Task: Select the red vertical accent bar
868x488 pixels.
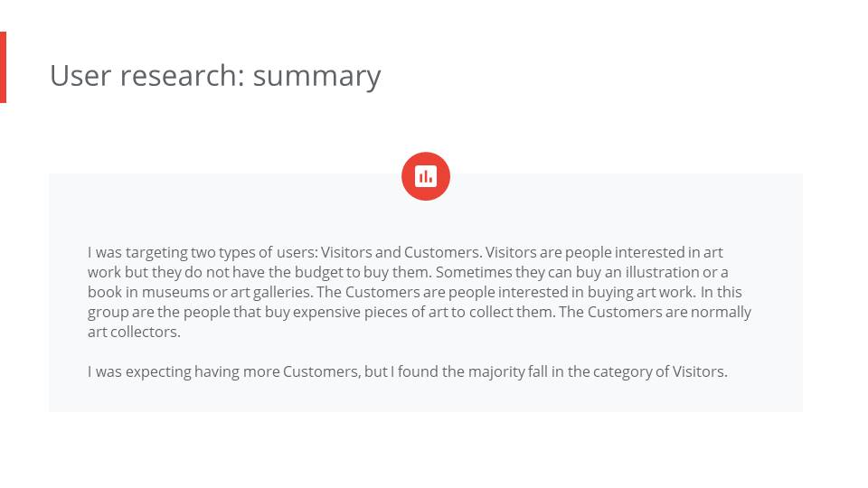Action: tap(3, 67)
